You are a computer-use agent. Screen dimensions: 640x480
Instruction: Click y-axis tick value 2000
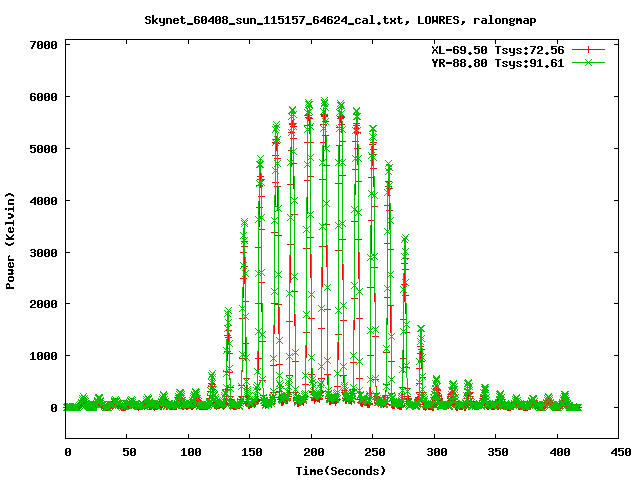43,304
